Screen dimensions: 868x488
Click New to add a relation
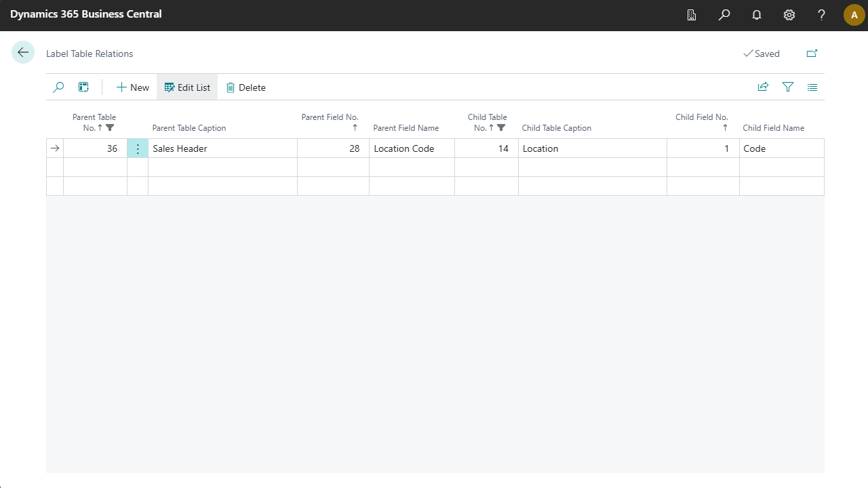click(x=133, y=87)
